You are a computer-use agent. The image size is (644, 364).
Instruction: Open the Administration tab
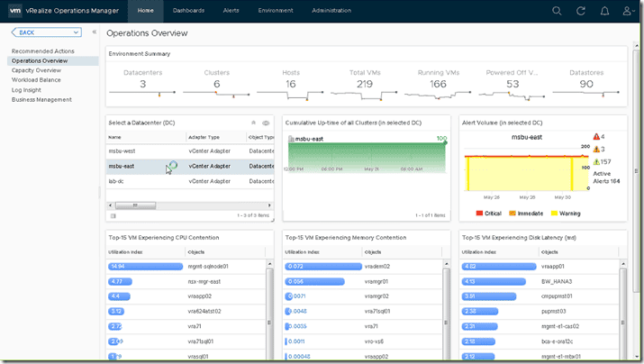coord(331,11)
